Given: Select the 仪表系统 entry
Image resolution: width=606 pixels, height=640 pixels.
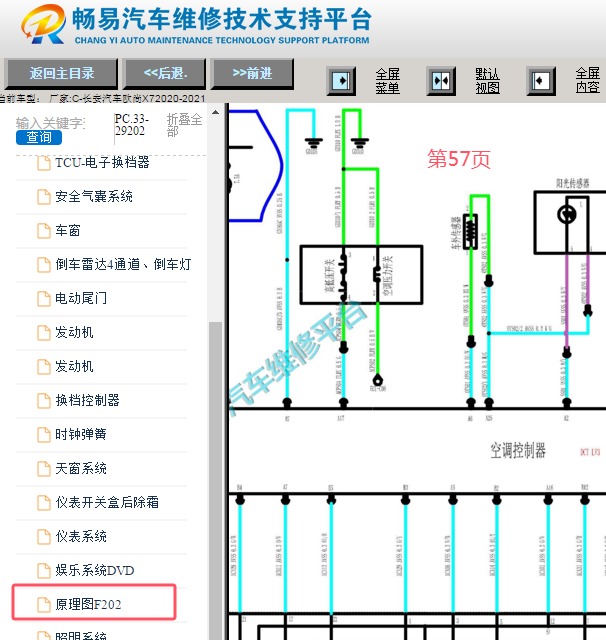Looking at the screenshot, I should 81,536.
